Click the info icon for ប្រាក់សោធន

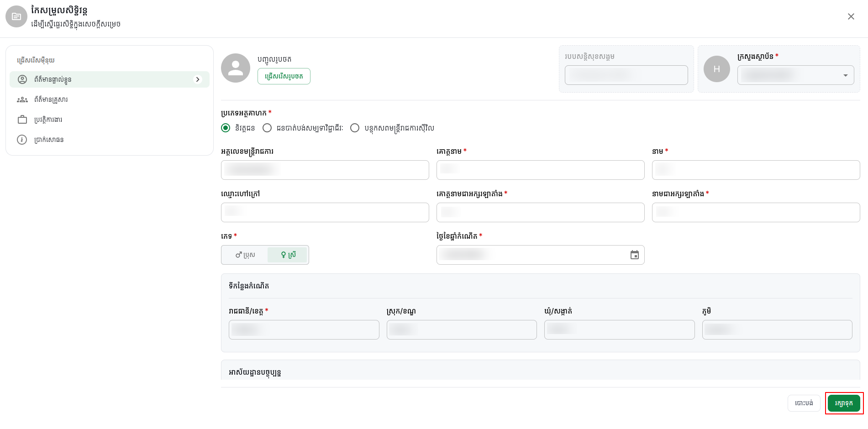(22, 140)
